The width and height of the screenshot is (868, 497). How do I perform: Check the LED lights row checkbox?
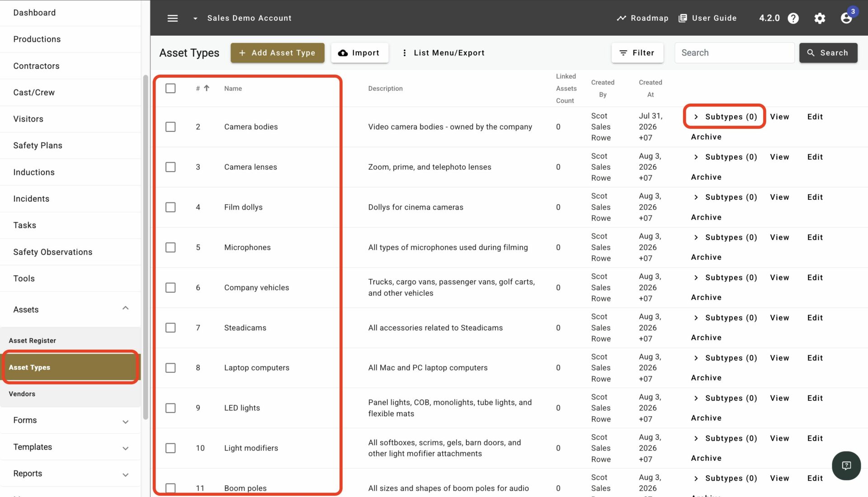pyautogui.click(x=170, y=408)
